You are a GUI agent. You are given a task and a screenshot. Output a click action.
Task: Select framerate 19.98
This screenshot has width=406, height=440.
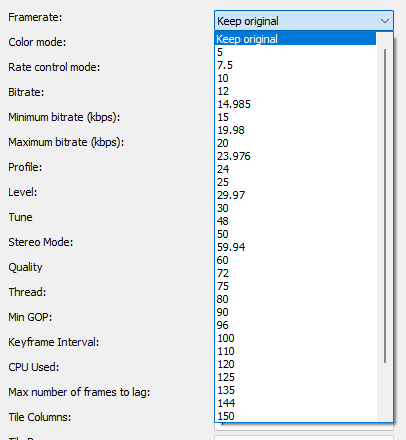coord(295,130)
